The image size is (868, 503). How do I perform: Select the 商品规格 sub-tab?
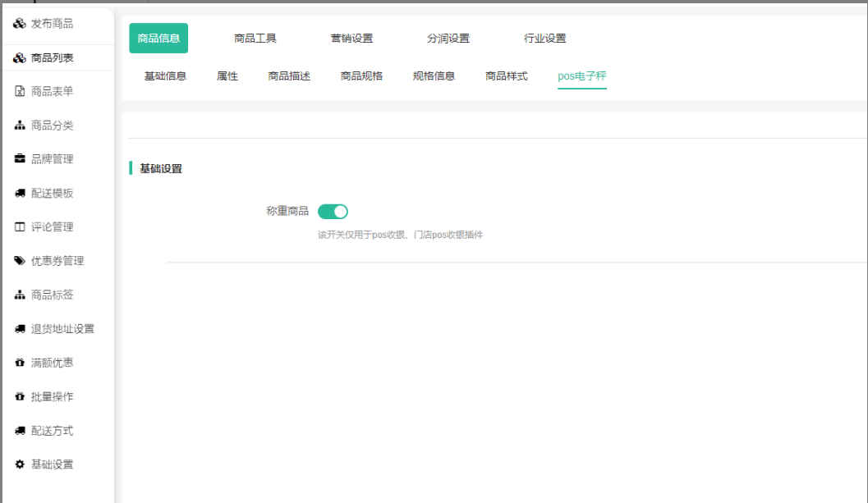click(x=361, y=76)
